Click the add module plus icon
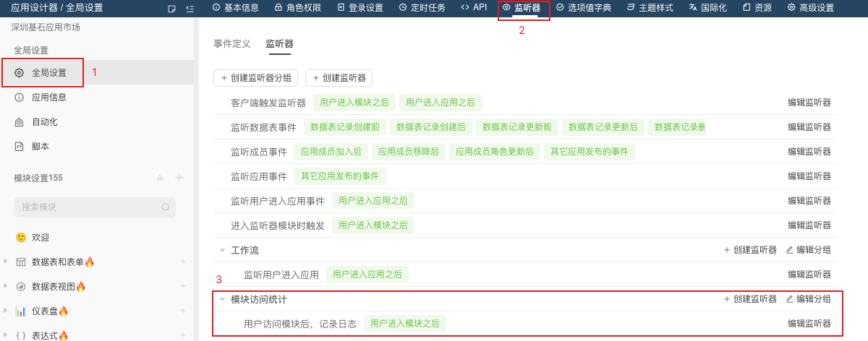 click(x=179, y=178)
